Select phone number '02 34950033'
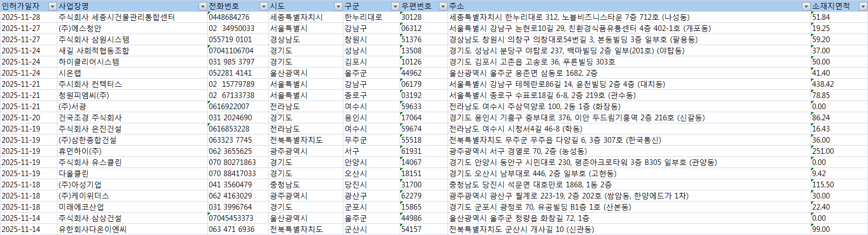This screenshot has width=868, height=235. 238,28
